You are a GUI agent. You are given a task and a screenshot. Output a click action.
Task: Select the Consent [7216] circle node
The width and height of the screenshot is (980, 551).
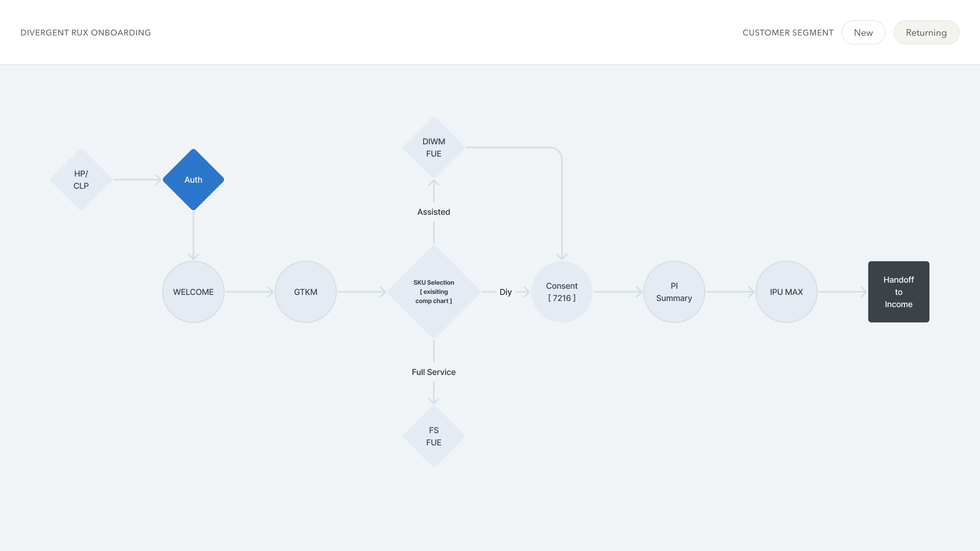point(561,292)
